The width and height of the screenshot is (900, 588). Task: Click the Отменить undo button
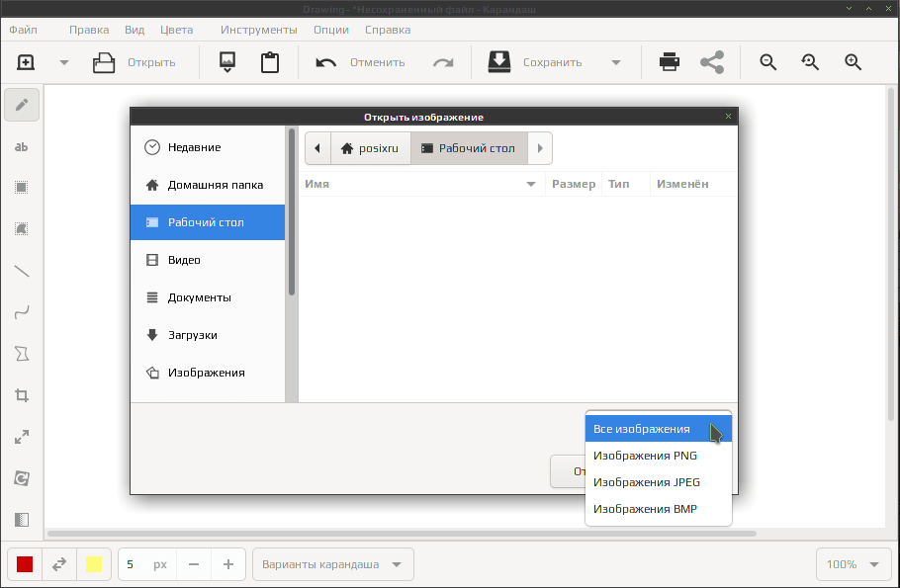click(360, 62)
